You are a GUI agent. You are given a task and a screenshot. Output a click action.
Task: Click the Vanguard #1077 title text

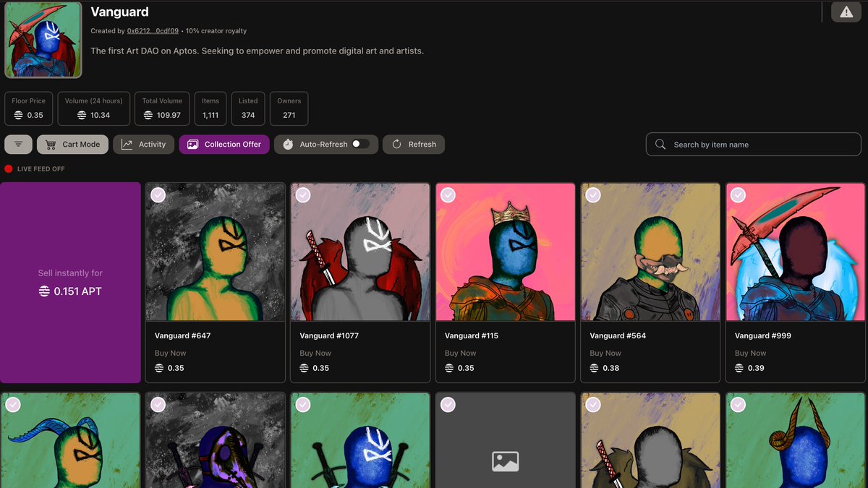coord(329,335)
